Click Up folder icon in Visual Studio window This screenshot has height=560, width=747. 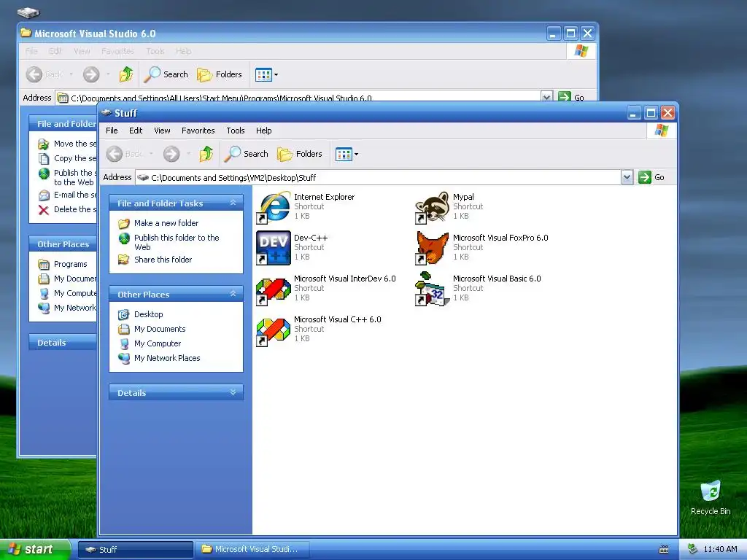point(126,74)
